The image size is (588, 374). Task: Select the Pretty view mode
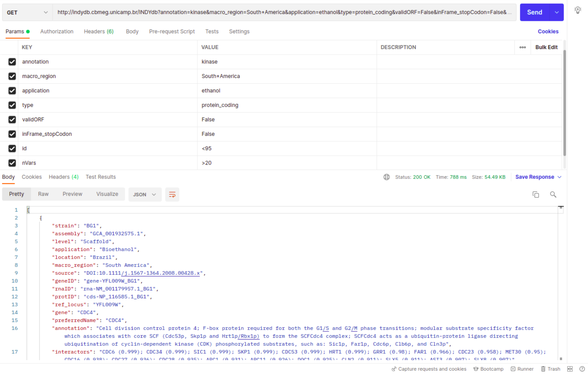point(16,194)
